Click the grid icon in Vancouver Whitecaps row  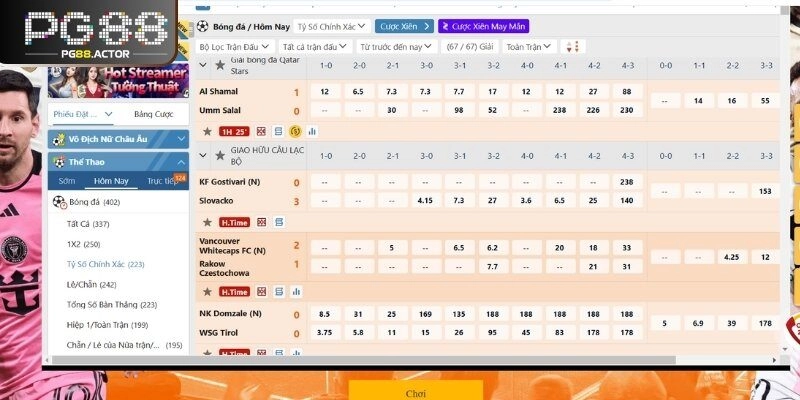tap(262, 291)
